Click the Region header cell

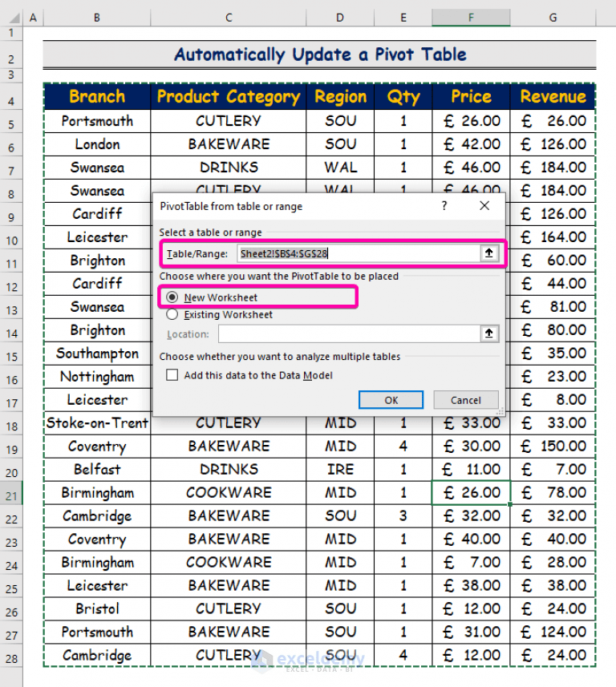pos(340,96)
